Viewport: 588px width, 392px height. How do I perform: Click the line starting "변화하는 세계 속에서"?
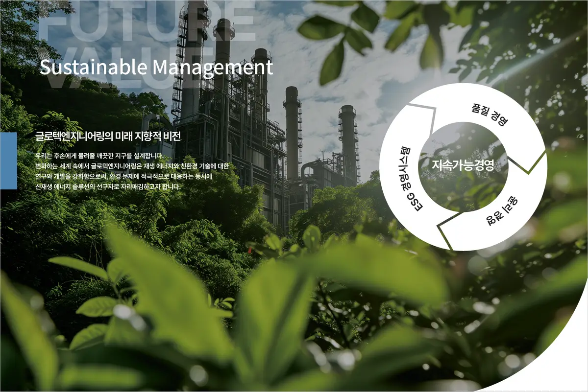click(x=132, y=166)
